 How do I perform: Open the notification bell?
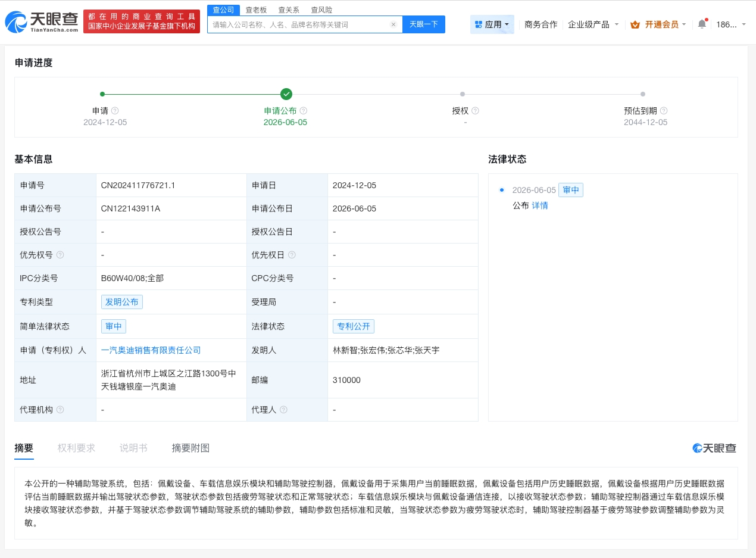(x=702, y=24)
